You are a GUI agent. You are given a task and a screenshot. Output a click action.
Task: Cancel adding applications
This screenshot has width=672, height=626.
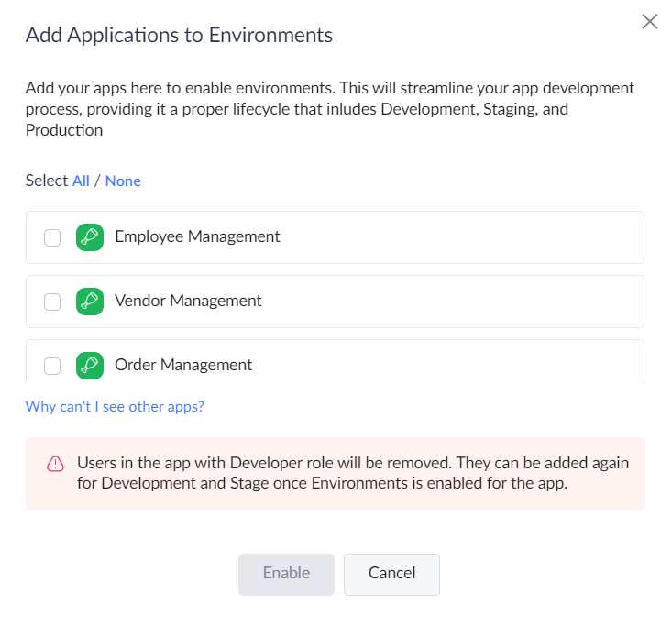point(391,574)
